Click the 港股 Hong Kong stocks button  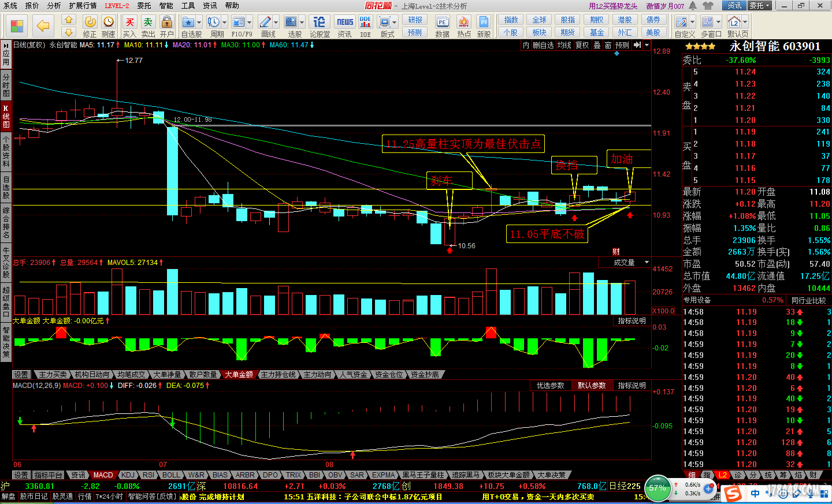pyautogui.click(x=625, y=20)
